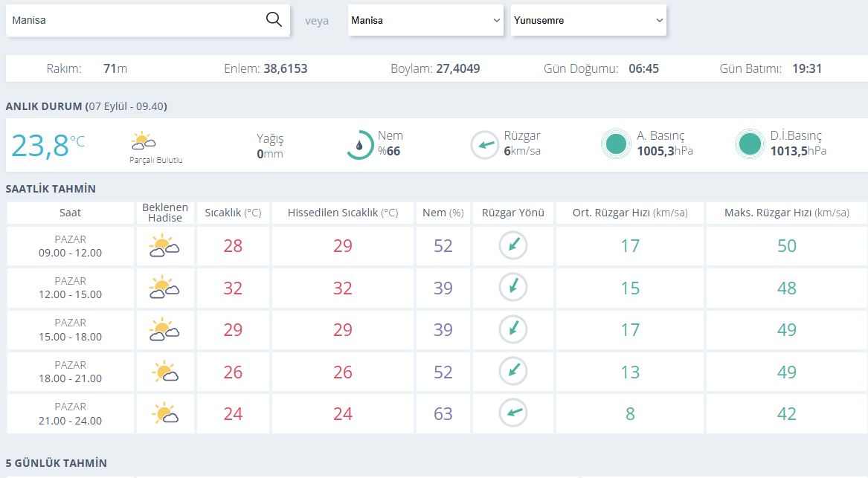Open the Manisa province dropdown
Image resolution: width=868 pixels, height=478 pixels.
point(425,21)
